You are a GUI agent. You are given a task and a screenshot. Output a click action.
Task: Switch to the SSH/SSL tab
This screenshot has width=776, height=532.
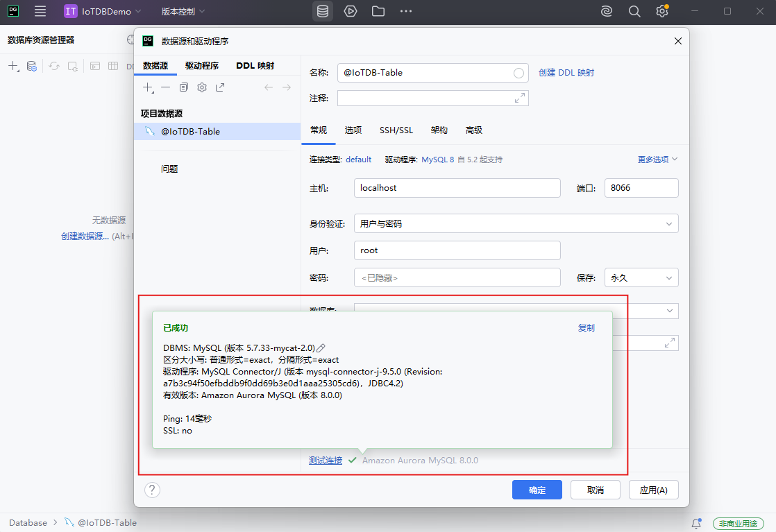[396, 130]
